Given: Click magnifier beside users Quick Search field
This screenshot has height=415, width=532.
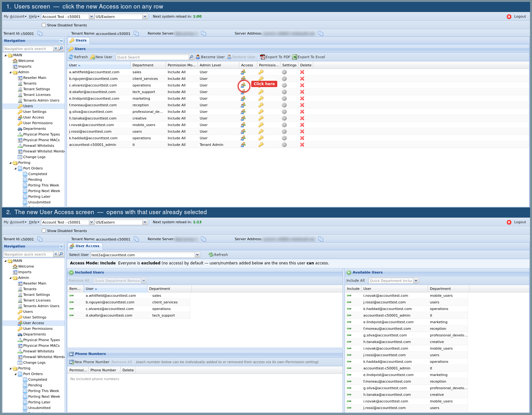Looking at the screenshot, I should pos(191,57).
